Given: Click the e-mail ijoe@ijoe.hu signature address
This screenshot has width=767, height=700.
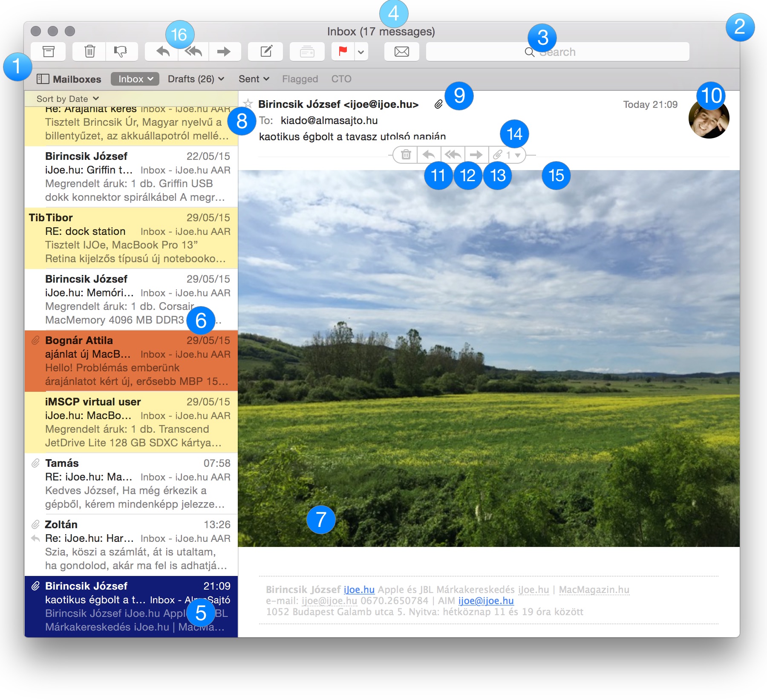Looking at the screenshot, I should tap(329, 601).
